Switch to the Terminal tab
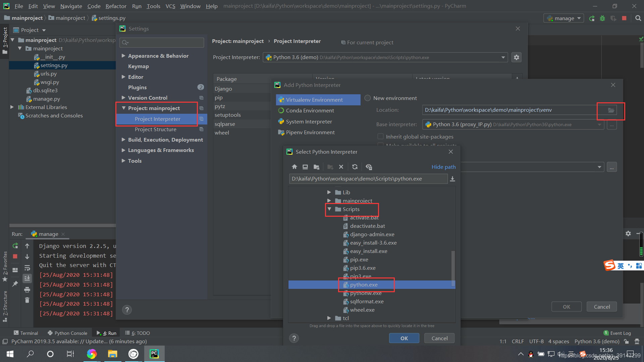 coord(26,333)
